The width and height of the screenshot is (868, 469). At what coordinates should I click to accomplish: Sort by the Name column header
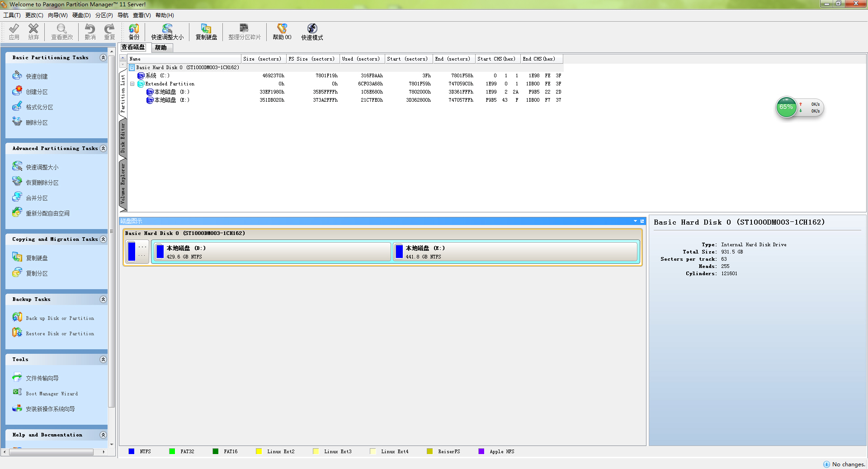184,59
